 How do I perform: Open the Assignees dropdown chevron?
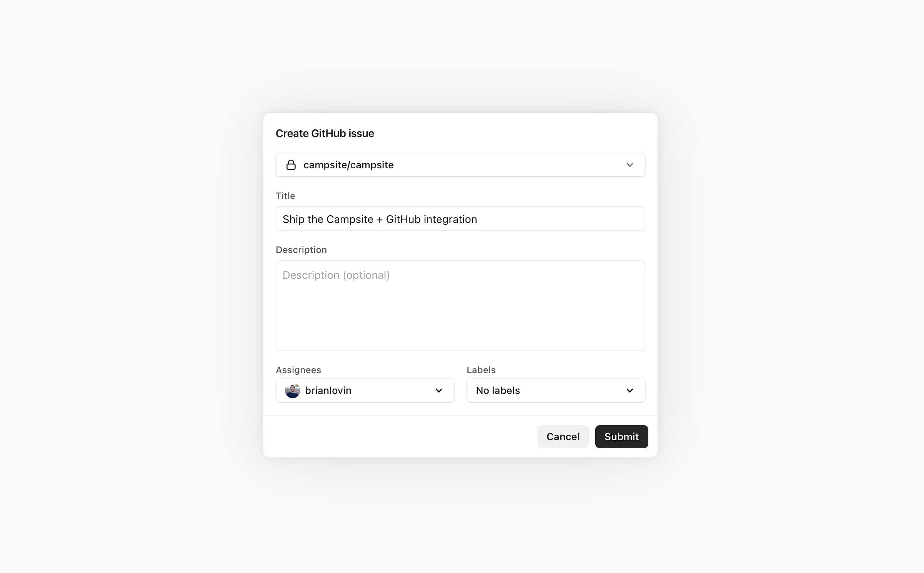[x=439, y=390]
